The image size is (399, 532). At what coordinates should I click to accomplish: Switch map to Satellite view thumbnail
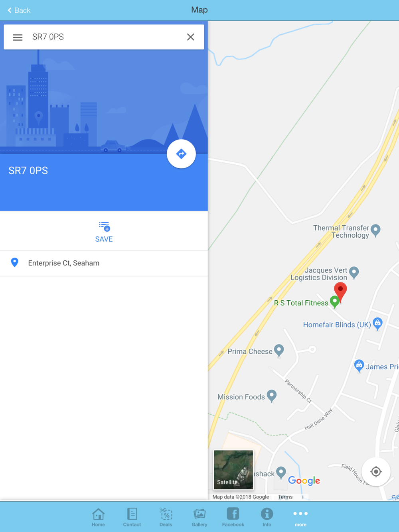pyautogui.click(x=233, y=470)
